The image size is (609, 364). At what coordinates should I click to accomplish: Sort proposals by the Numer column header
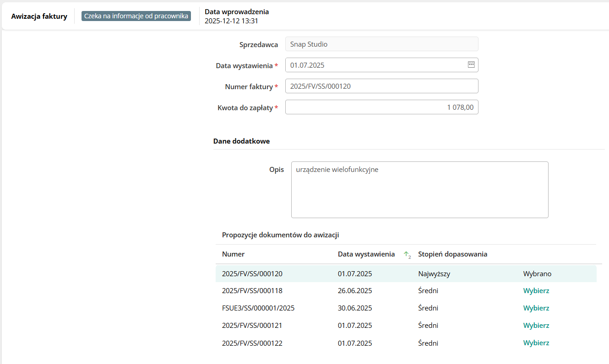point(233,254)
